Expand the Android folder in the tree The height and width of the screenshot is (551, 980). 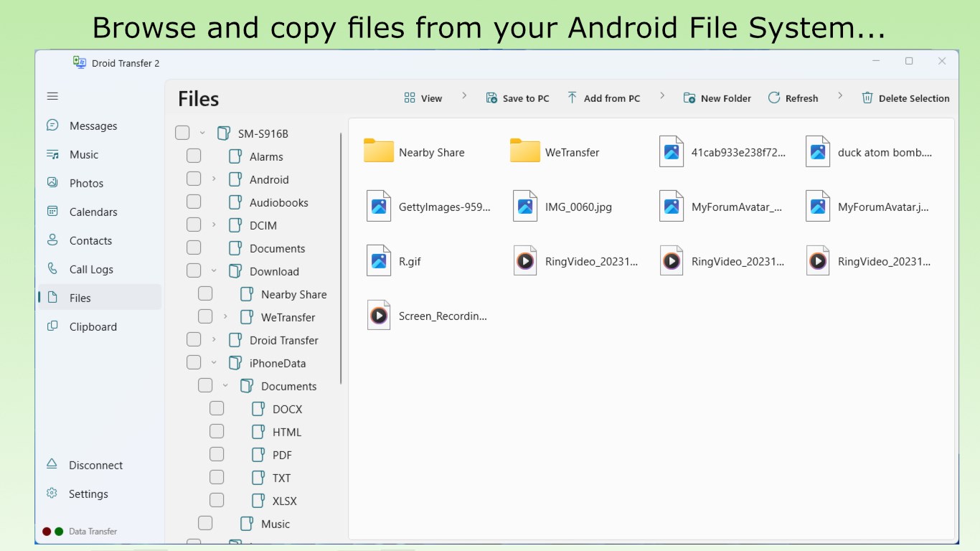214,179
